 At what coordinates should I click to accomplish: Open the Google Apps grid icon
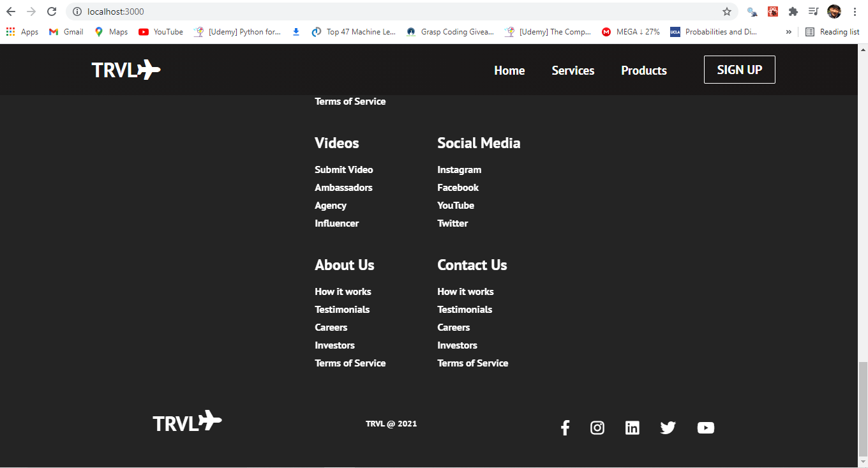[x=11, y=31]
